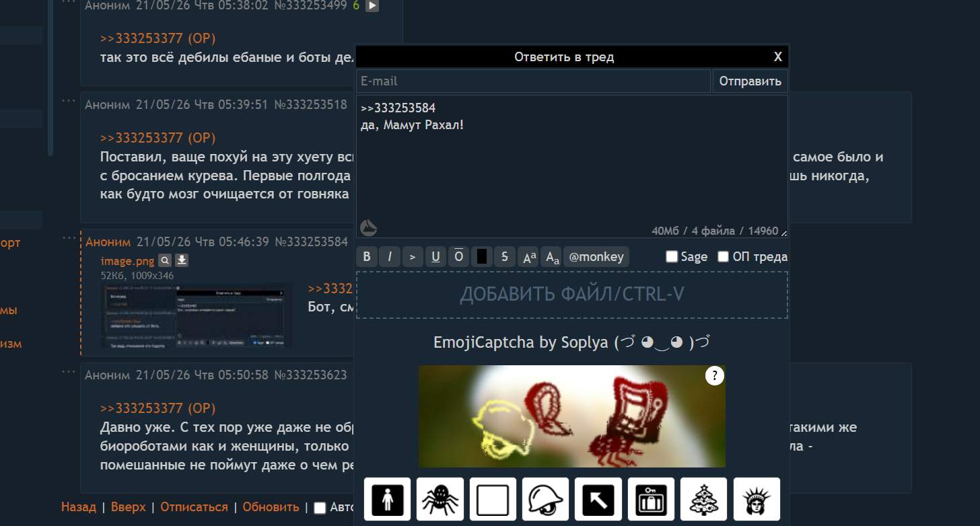Toggle the Авто update checkbox
Screen dimensions: 980x526
[320, 508]
